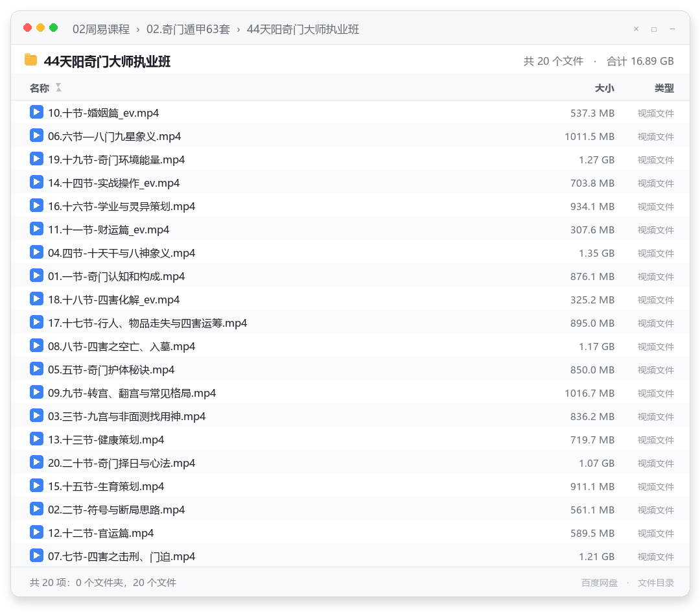Navigate to 02.奇门遁甲63套 in the breadcrumb
This screenshot has height=612, width=700.
[x=188, y=29]
